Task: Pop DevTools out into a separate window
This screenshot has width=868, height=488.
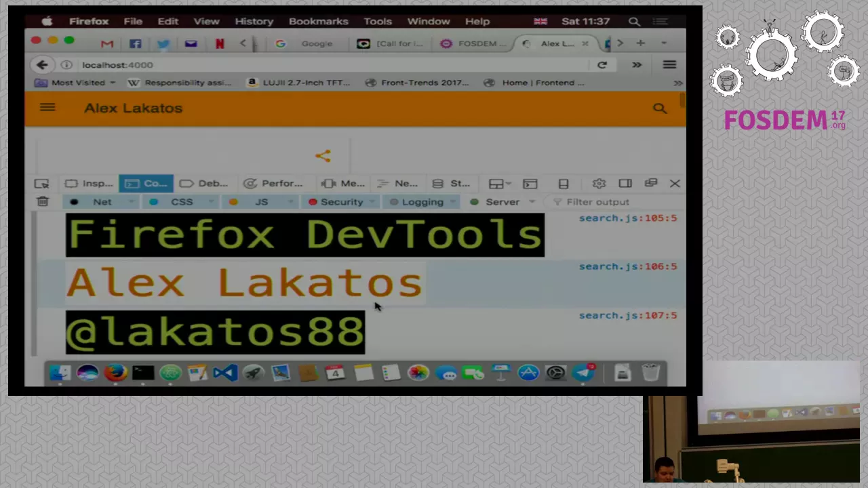Action: (651, 183)
